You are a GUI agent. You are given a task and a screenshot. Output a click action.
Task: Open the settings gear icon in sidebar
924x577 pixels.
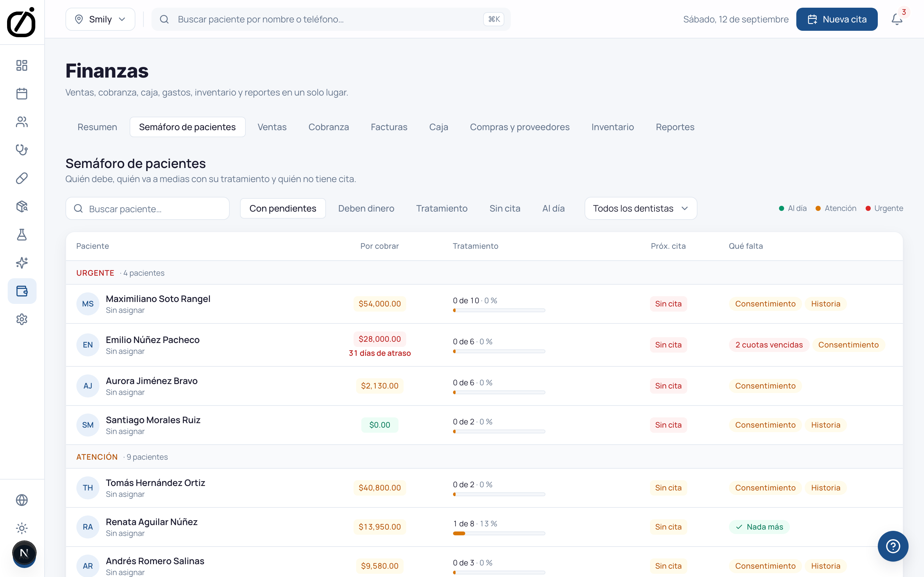pyautogui.click(x=22, y=319)
